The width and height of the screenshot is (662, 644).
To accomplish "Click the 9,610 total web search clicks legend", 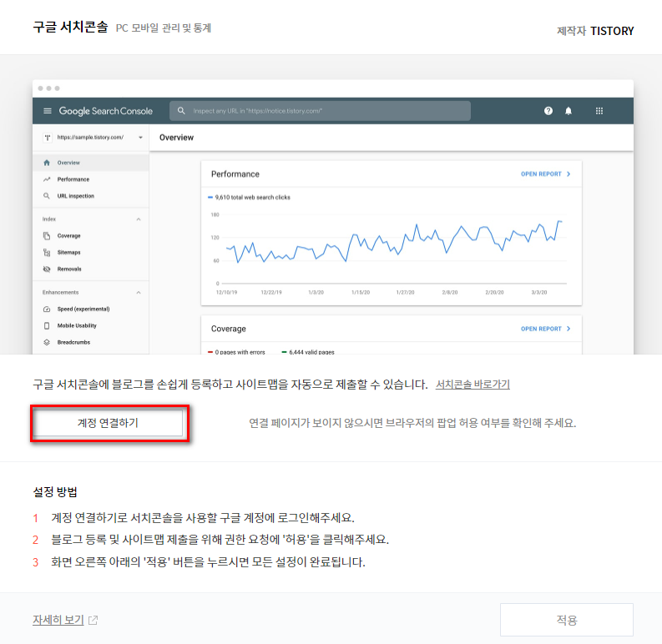I will coord(249,197).
